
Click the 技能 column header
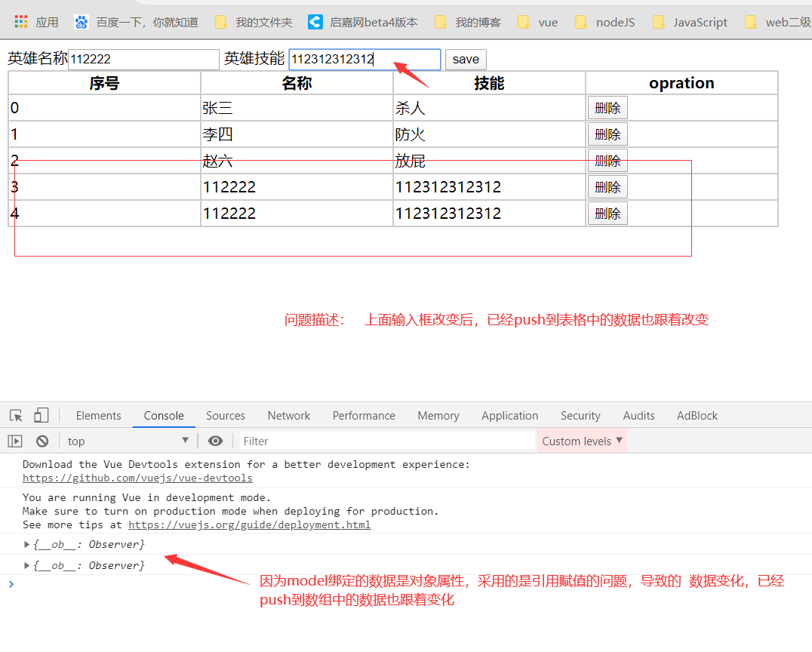489,83
